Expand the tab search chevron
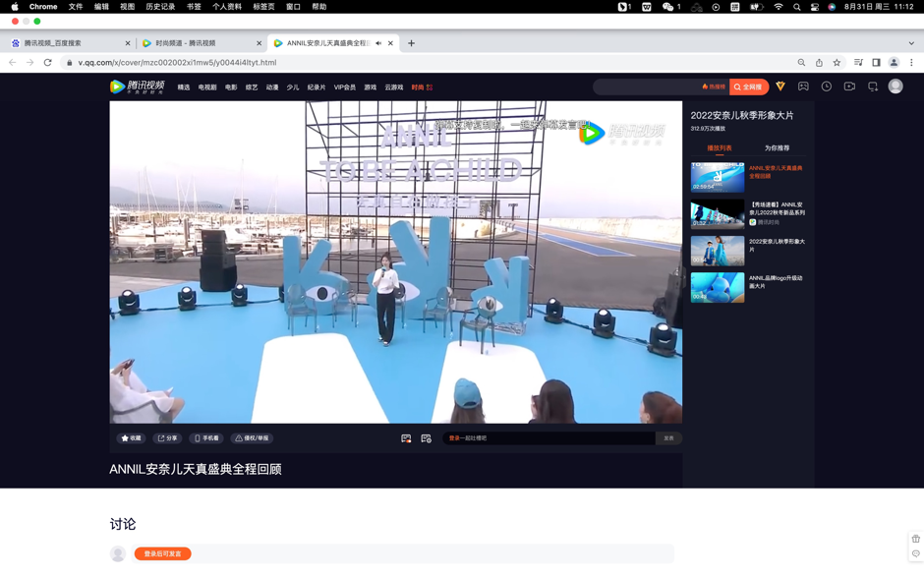 pos(911,43)
